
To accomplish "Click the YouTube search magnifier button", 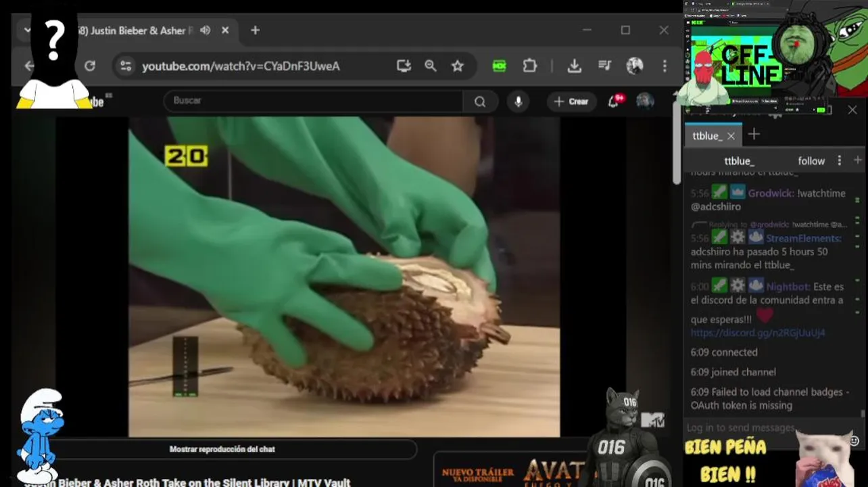I will tap(480, 101).
